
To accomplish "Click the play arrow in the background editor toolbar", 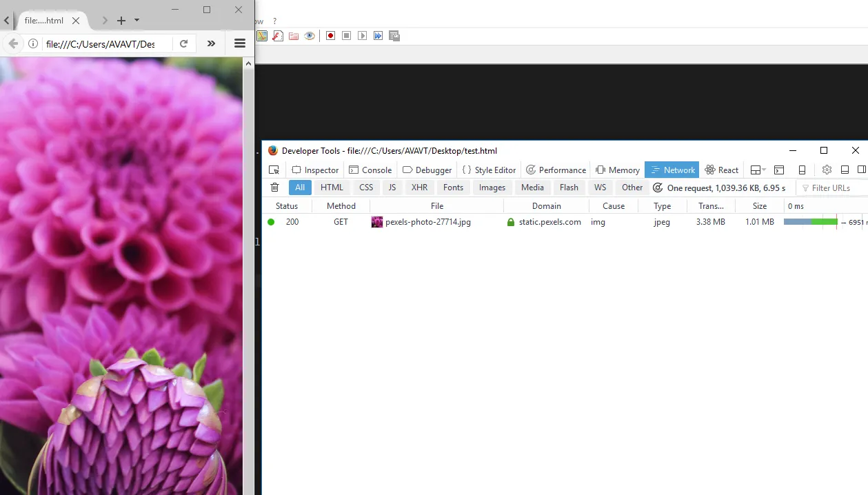I will tap(362, 36).
